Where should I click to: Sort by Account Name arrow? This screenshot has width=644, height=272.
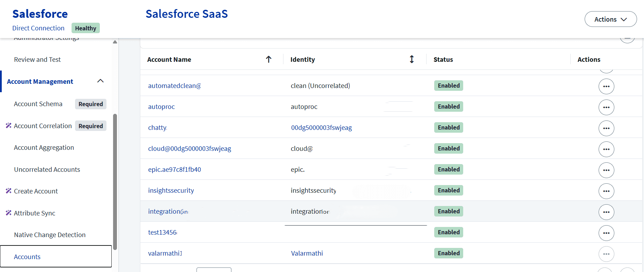point(268,59)
